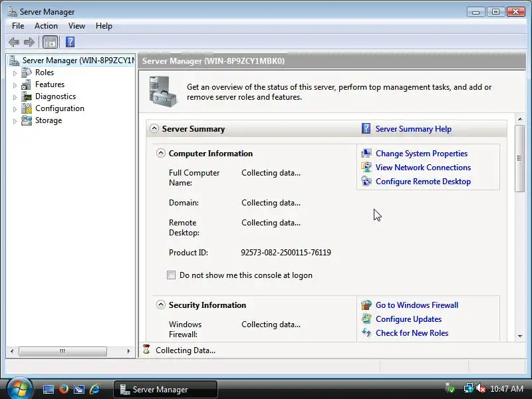Collapse the Computer Information section
This screenshot has width=532, height=399.
tap(161, 153)
